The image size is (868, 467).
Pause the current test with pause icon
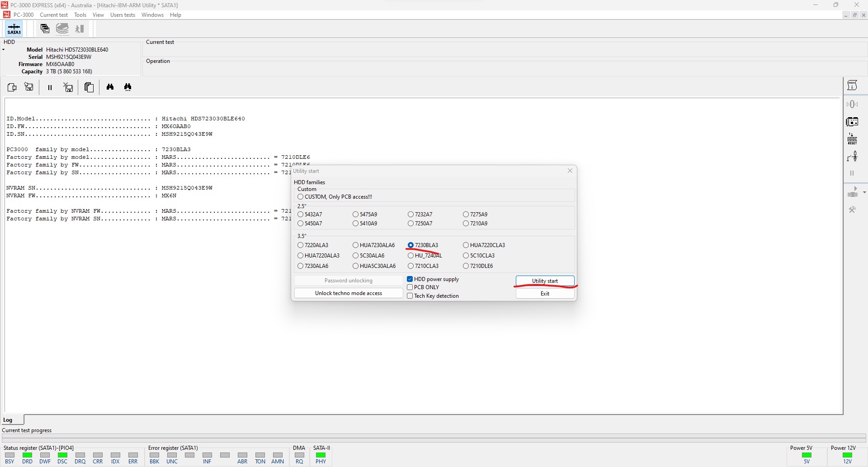click(50, 87)
